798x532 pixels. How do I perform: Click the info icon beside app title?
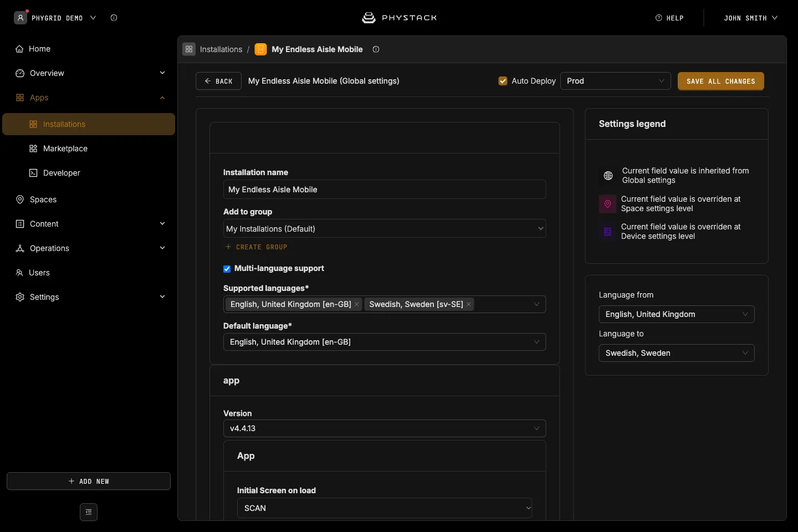pos(376,49)
